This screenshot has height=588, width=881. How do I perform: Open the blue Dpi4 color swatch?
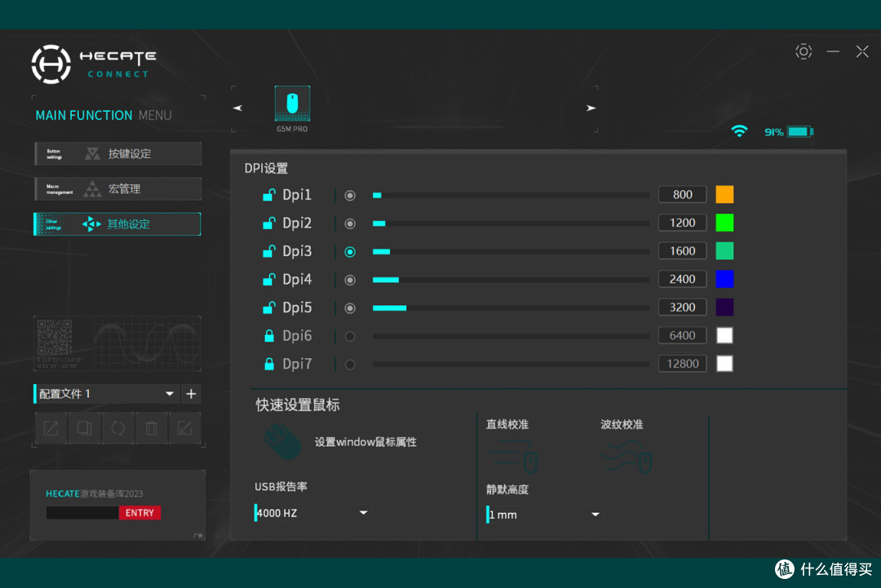[724, 279]
